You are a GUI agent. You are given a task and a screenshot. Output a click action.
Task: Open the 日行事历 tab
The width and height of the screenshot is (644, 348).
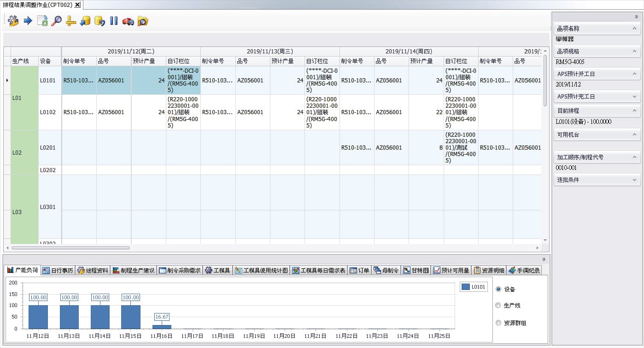click(x=58, y=271)
